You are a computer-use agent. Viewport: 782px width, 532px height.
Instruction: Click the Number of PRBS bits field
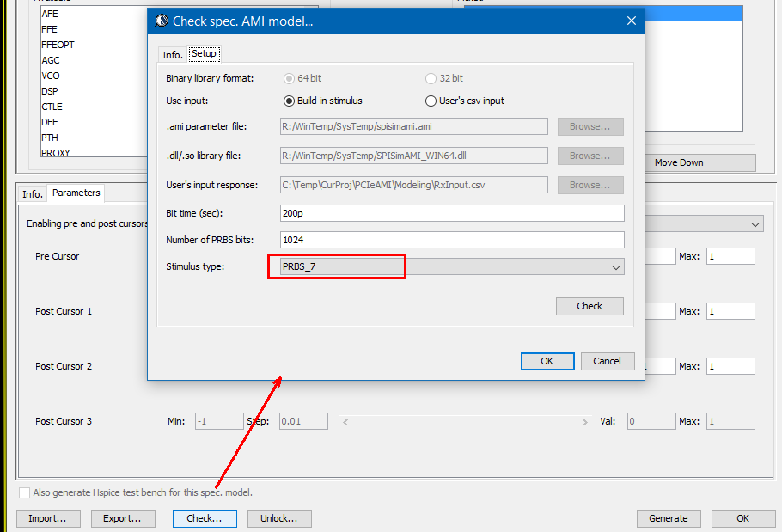[452, 240]
